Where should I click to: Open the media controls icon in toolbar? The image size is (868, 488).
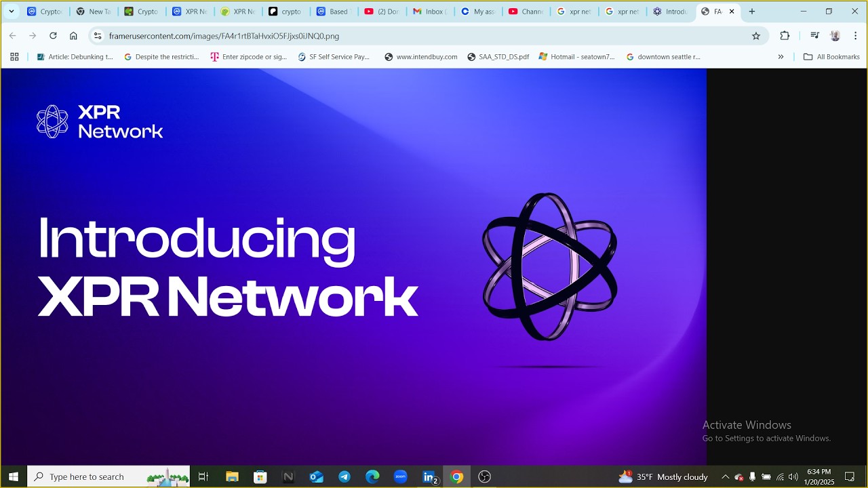coord(815,36)
